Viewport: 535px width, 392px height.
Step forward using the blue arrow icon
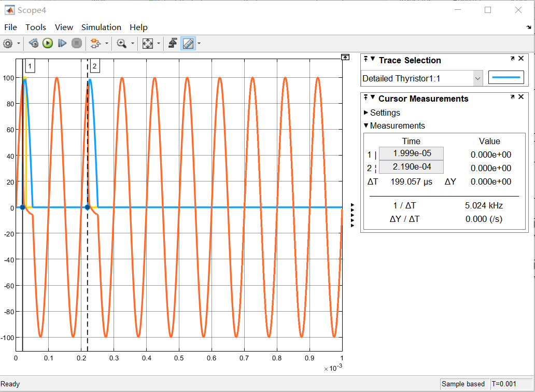pyautogui.click(x=62, y=44)
